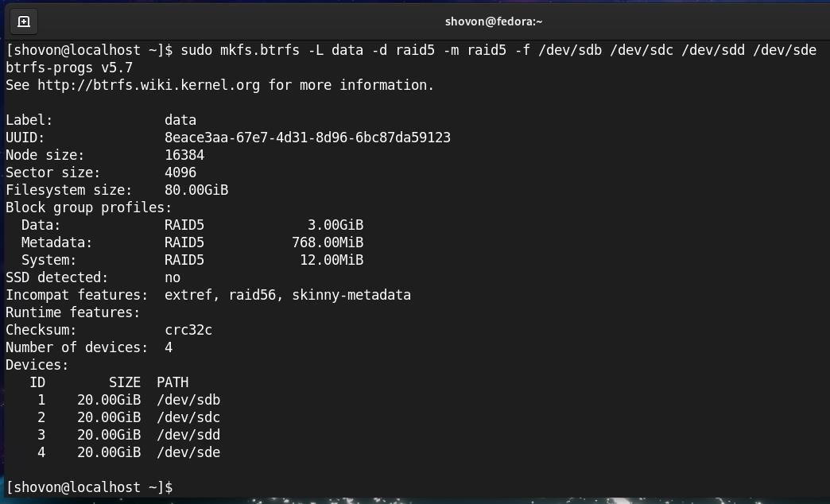This screenshot has width=830, height=504.
Task: Click the /dev/sdd path in device list
Action: click(x=188, y=435)
